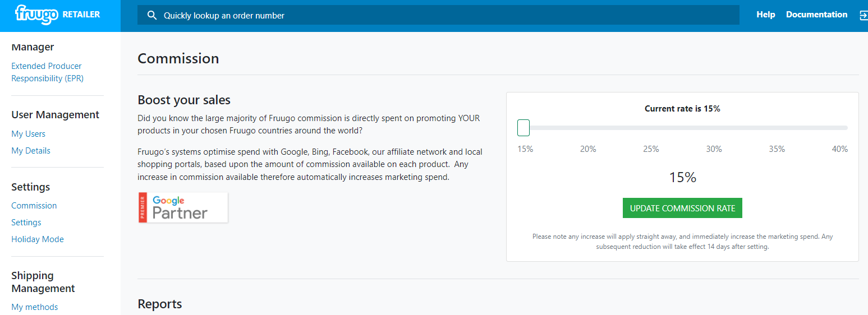The height and width of the screenshot is (315, 868).
Task: Go to My Users page
Action: pos(29,134)
